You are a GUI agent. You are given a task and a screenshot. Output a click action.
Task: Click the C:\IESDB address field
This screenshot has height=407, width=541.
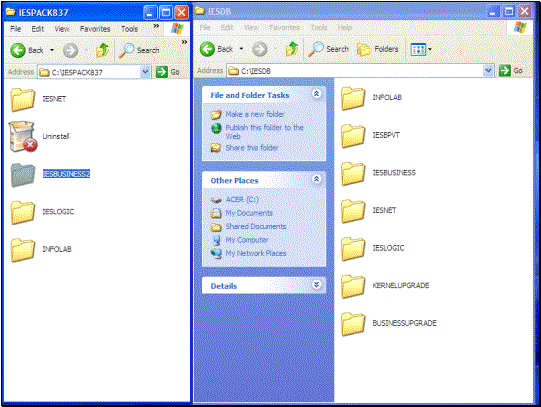[360, 71]
